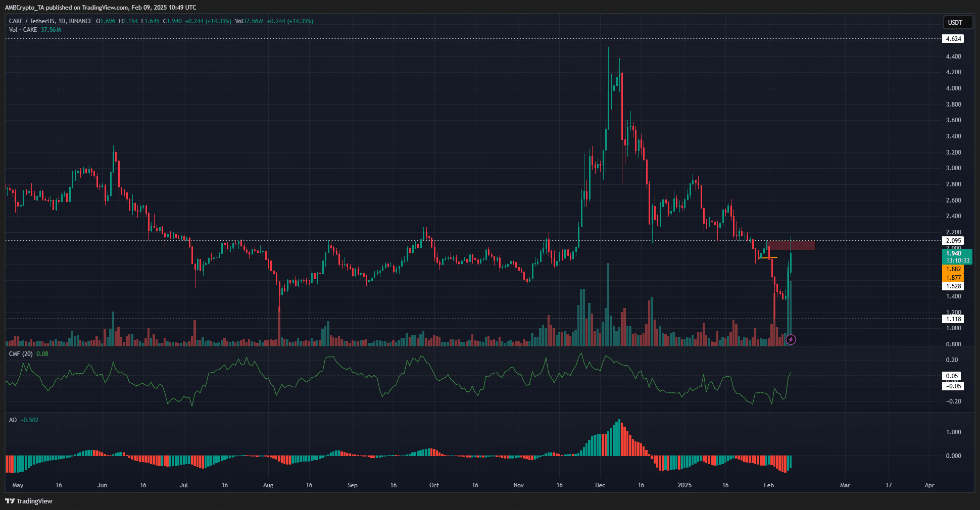Screen dimensions: 980x510
Task: Click the Vol37.56M value in legend
Action: coord(250,21)
